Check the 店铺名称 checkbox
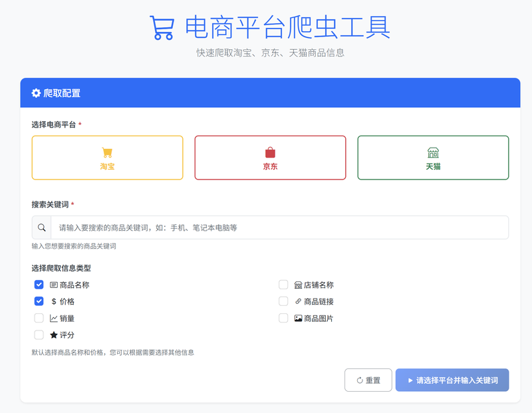Screen dimensions: 532x413 [283, 285]
